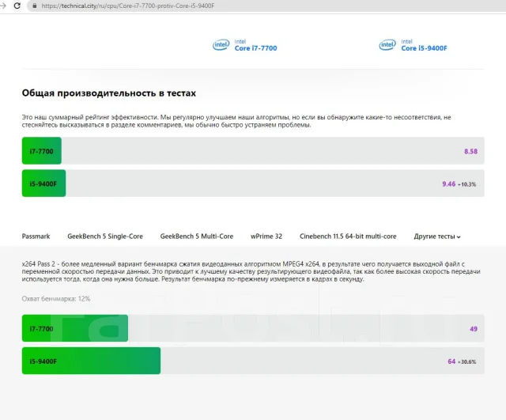Focus the technical.city URL address field
Screen dimensions: 506x420
point(268,6)
